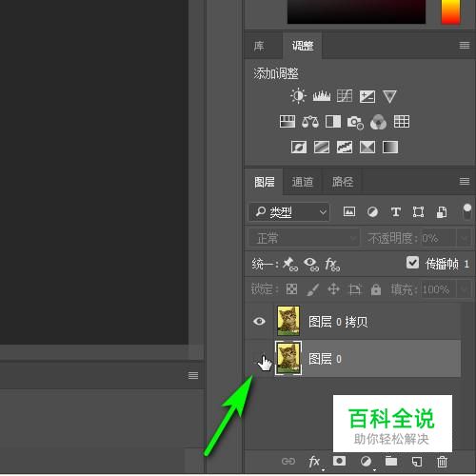Hide the 图层 0 拷贝 layer

coord(259,321)
